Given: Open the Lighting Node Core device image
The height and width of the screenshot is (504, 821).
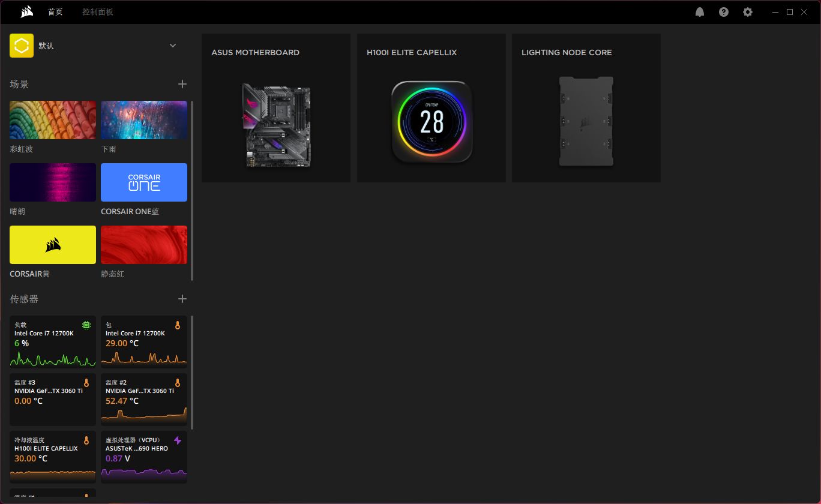Looking at the screenshot, I should click(586, 121).
